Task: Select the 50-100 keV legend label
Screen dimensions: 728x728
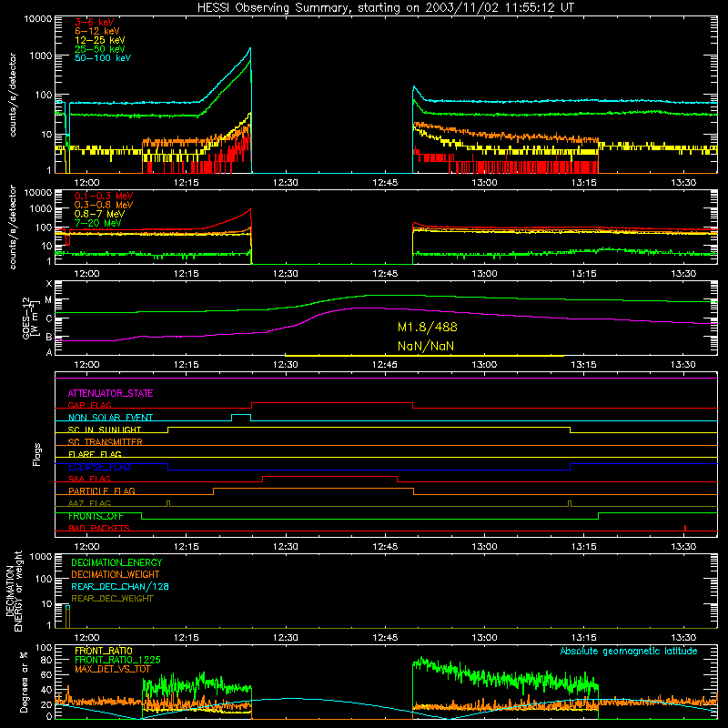Action: 103,58
